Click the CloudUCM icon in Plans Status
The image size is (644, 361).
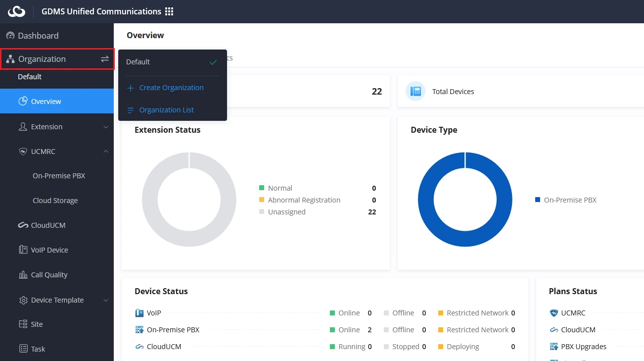553,330
